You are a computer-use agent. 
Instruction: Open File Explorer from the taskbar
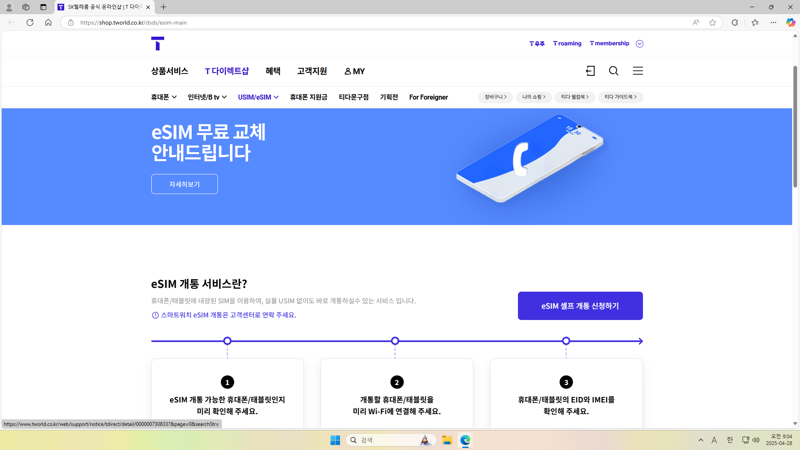pyautogui.click(x=447, y=440)
